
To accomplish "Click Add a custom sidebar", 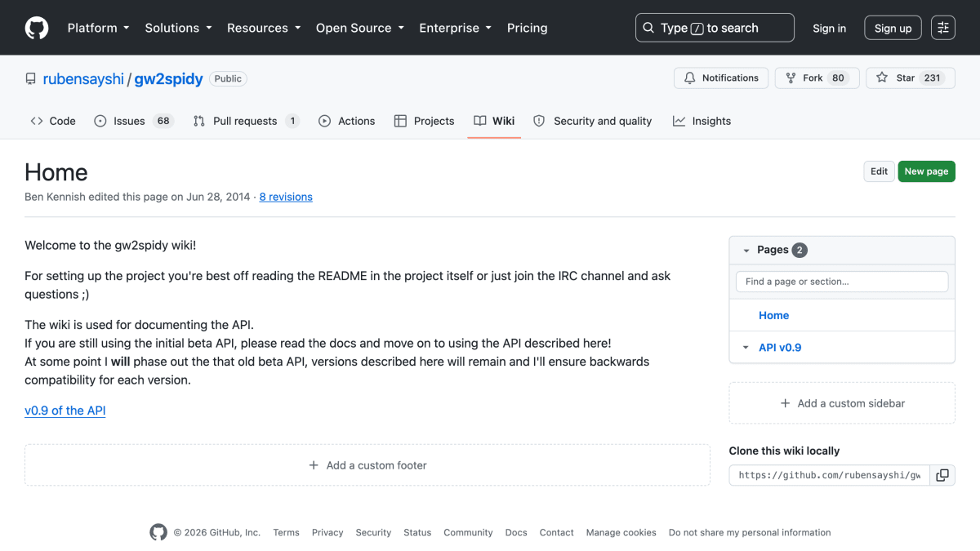I will coord(842,403).
